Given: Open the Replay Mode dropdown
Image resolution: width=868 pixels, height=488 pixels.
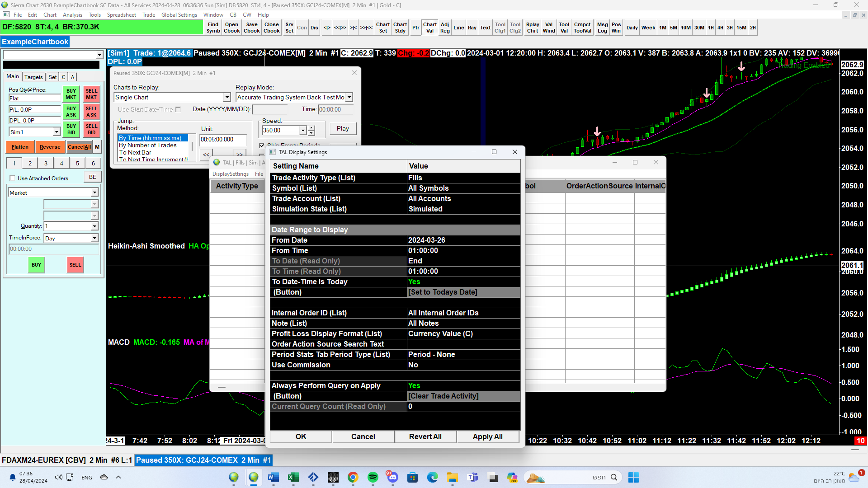Looking at the screenshot, I should click(349, 98).
